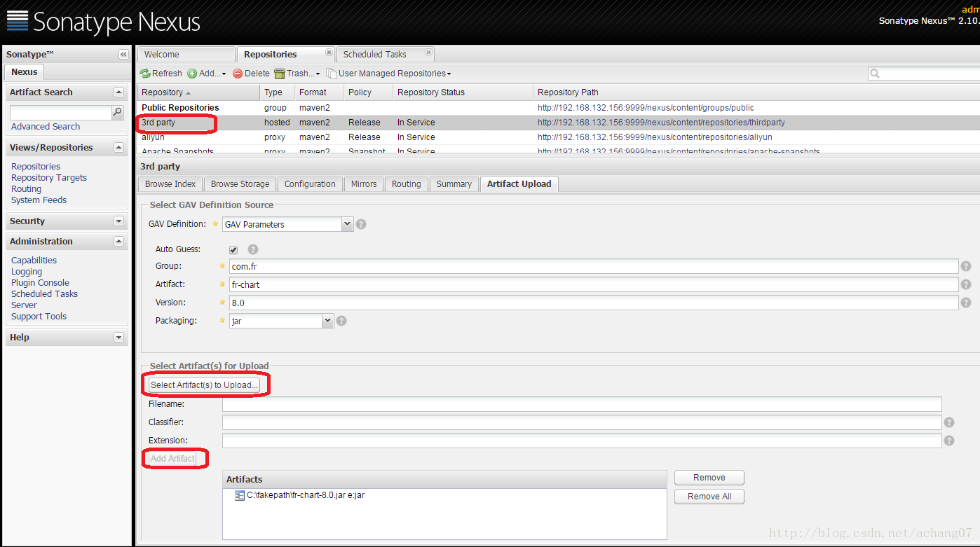Click the Artifact input field
980x547 pixels.
593,284
